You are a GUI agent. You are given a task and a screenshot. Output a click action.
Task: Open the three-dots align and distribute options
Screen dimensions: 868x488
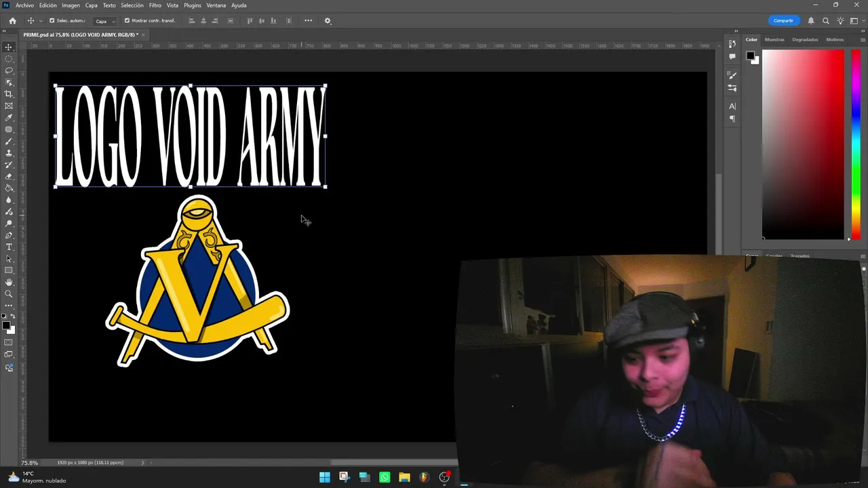click(309, 21)
